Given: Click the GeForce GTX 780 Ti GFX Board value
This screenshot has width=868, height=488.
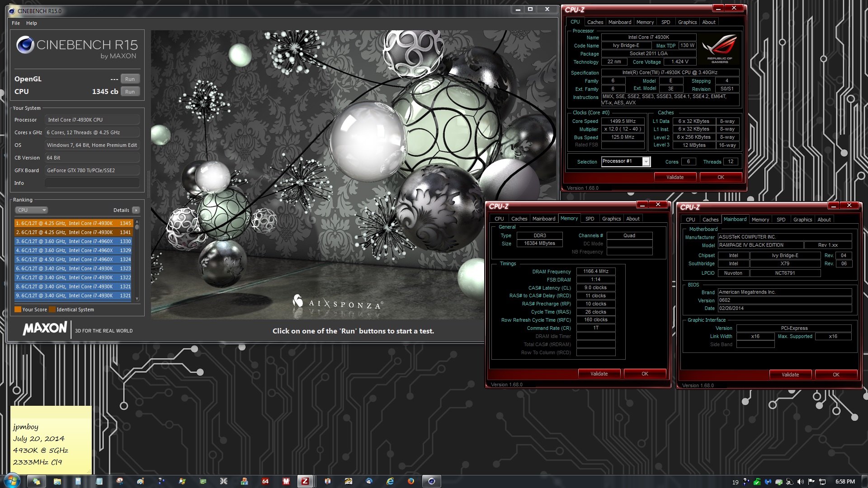Looking at the screenshot, I should (x=92, y=170).
